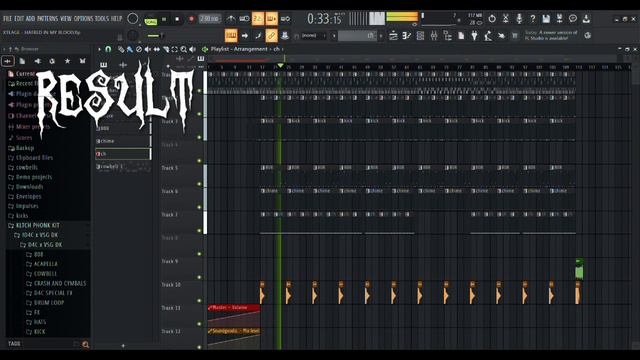This screenshot has height=360, width=640.
Task: Click the Master - Volume automation clip
Action: [233, 315]
